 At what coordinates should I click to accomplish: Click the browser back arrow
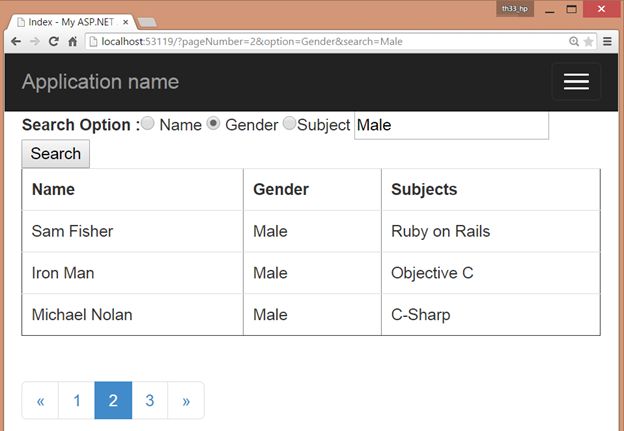pyautogui.click(x=16, y=41)
